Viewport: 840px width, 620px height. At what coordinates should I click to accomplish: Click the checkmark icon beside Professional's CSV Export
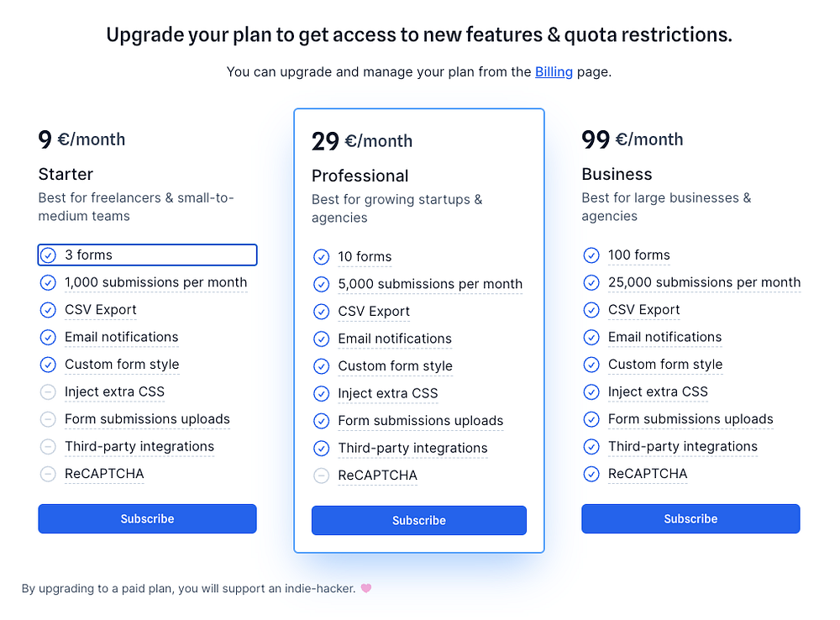321,312
